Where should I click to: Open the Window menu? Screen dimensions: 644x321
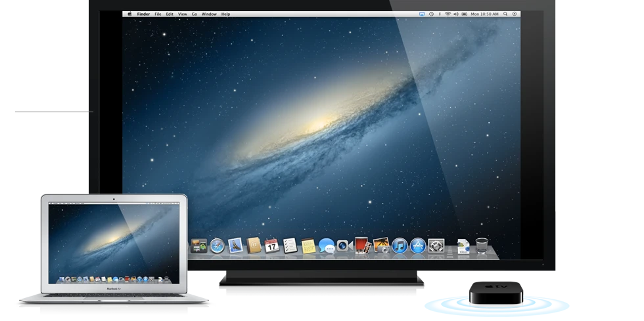tap(209, 14)
